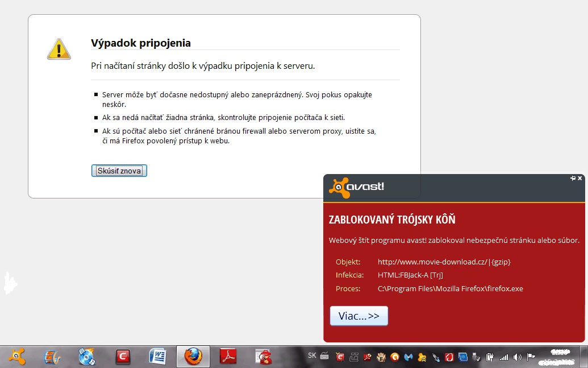Screen dimensions: 588x368
Task: Click the firefox.exe process path text
Action: (x=451, y=288)
